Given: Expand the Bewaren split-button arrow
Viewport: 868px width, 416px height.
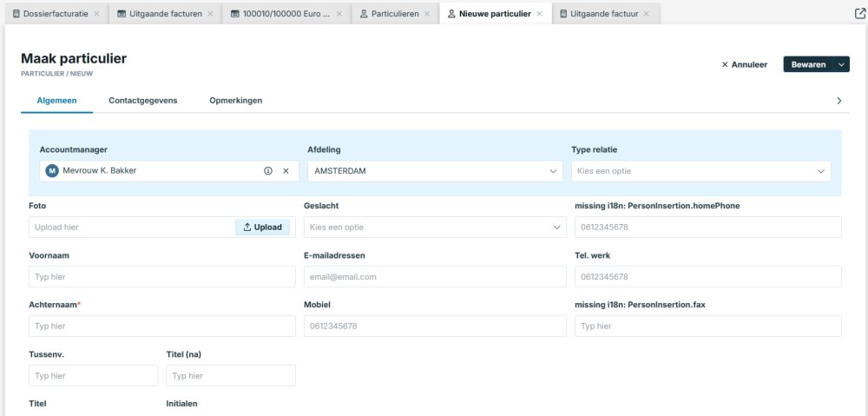Looking at the screenshot, I should click(x=841, y=64).
